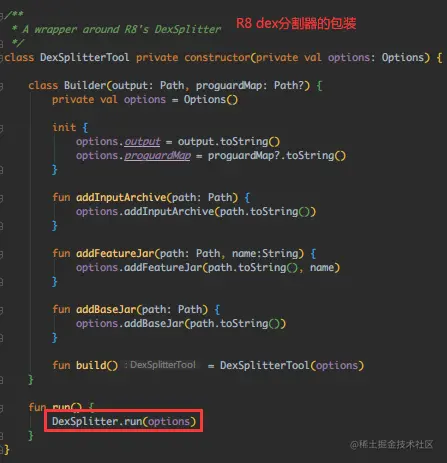Click the Options() constructor call

[x=211, y=99]
